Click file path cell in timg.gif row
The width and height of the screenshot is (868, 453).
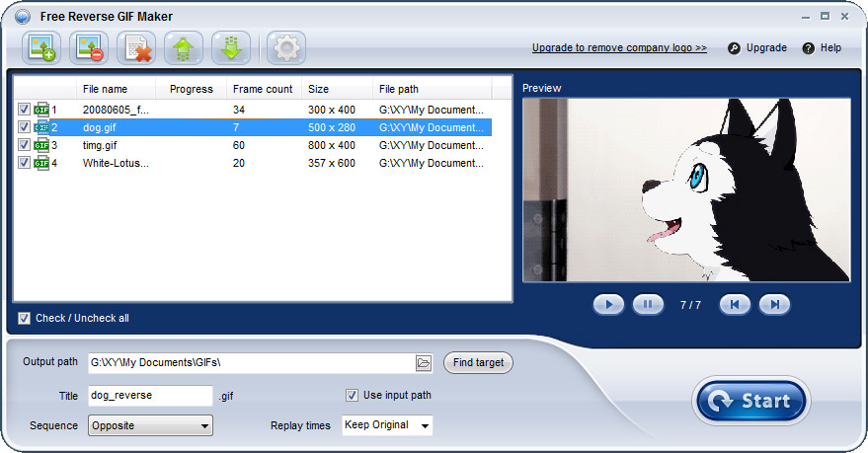pyautogui.click(x=432, y=145)
